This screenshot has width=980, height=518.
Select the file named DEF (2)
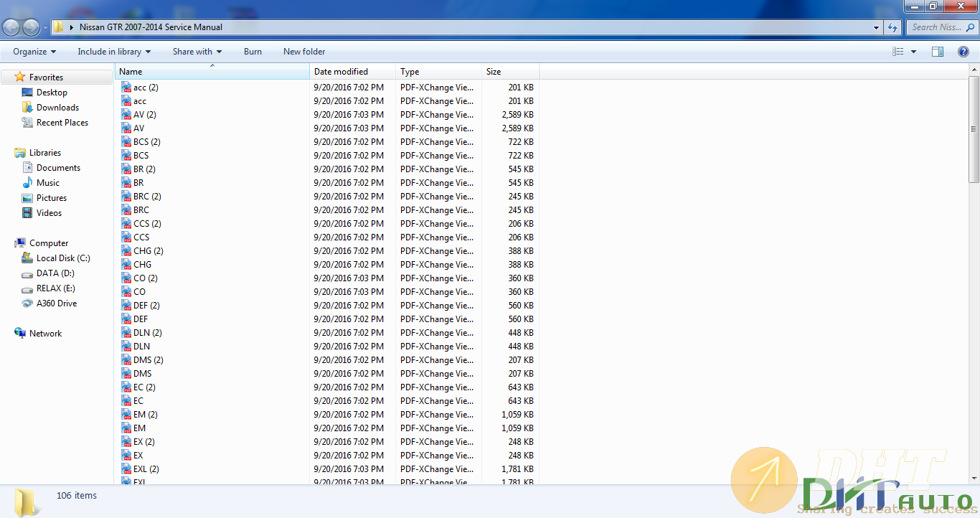[x=146, y=306]
